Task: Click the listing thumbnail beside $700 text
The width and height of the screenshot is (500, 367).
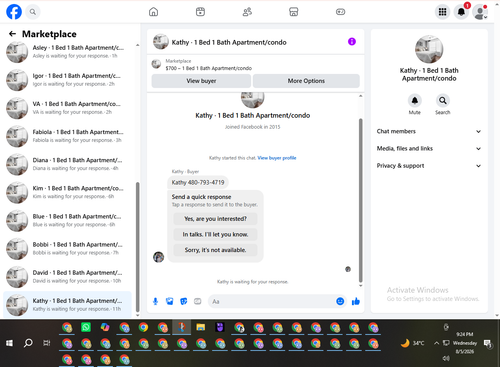Action: tap(156, 64)
